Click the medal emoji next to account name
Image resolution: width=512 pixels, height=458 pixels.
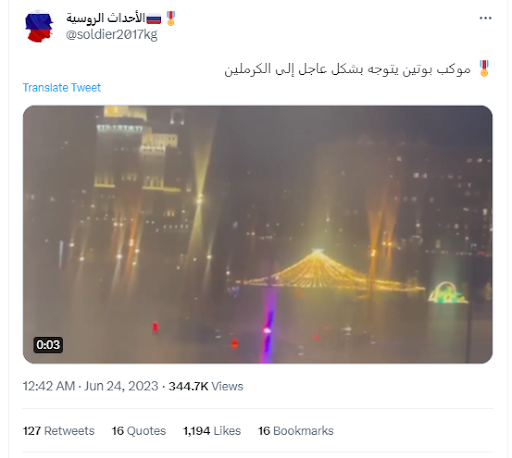click(x=171, y=19)
